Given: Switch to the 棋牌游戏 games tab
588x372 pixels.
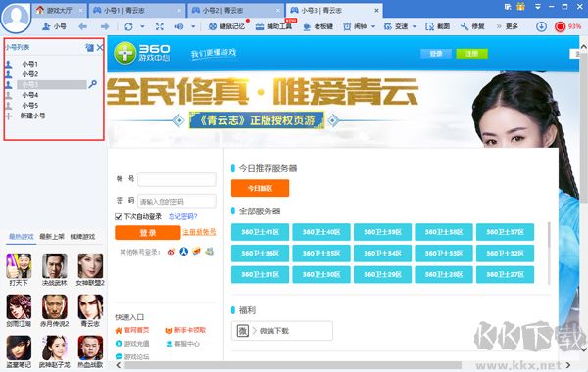Looking at the screenshot, I should point(82,236).
